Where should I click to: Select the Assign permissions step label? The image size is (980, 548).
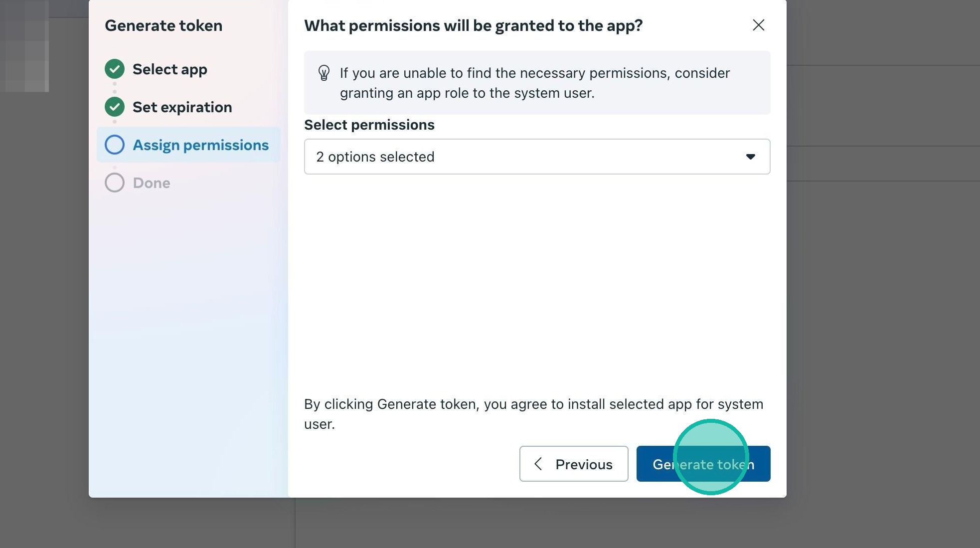[200, 145]
